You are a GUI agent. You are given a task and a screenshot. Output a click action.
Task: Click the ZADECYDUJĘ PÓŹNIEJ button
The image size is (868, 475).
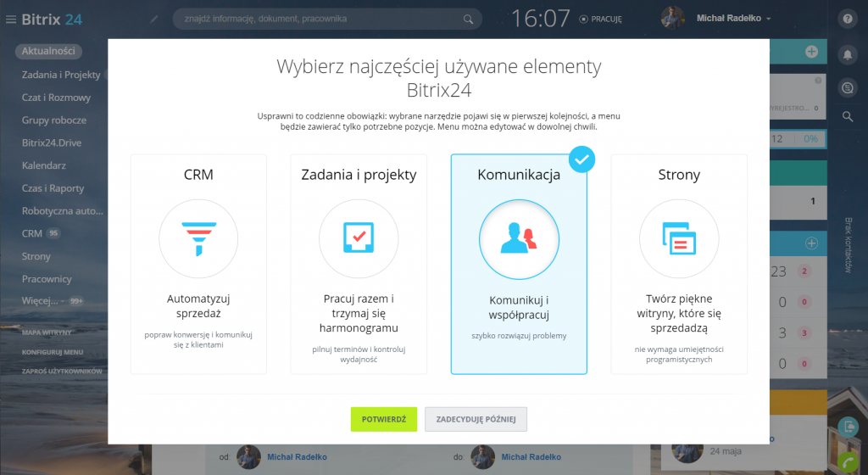[476, 419]
